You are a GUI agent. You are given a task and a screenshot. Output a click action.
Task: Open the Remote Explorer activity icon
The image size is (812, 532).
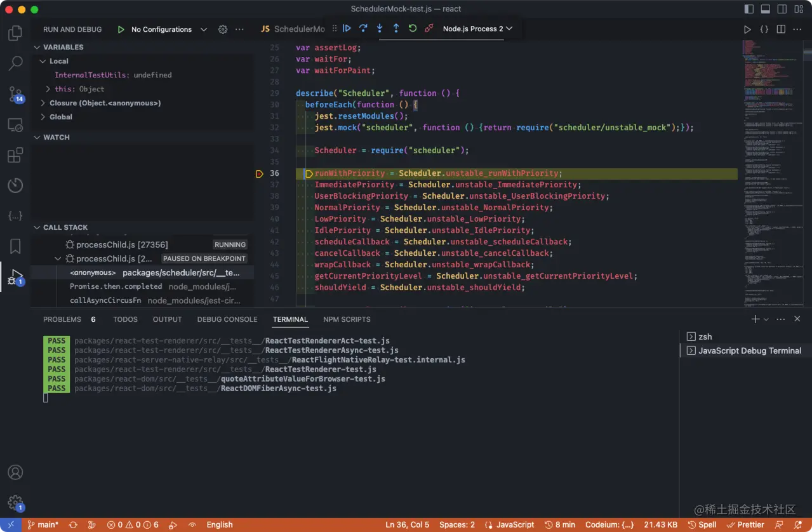point(15,125)
